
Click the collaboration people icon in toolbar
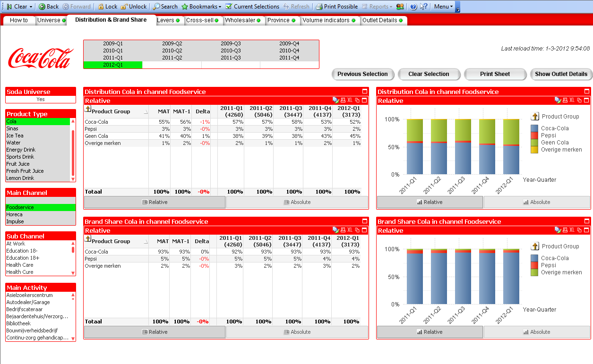pos(400,7)
